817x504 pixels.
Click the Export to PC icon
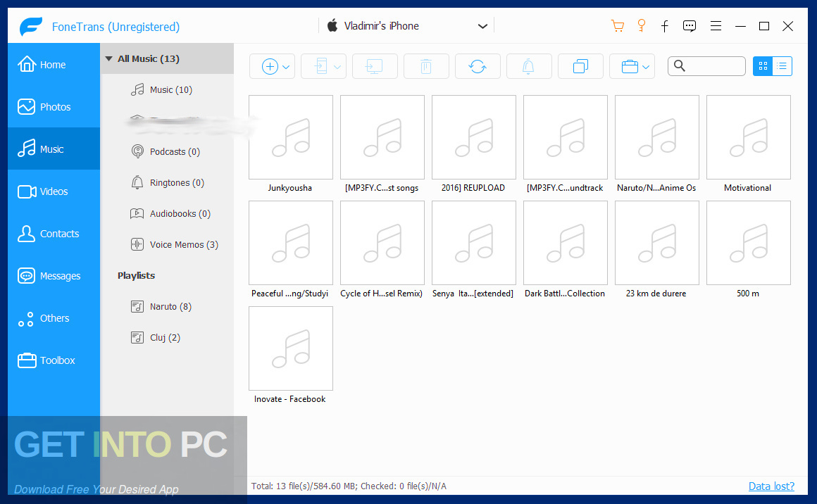(375, 66)
